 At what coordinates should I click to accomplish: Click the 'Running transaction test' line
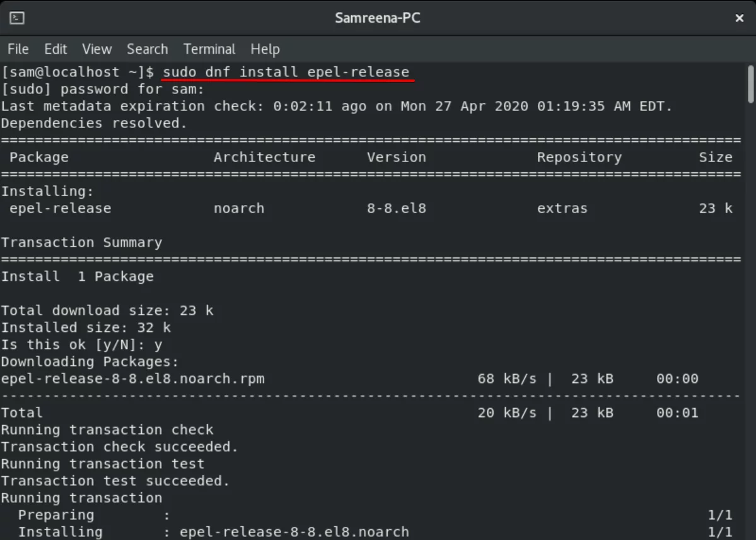click(x=103, y=464)
